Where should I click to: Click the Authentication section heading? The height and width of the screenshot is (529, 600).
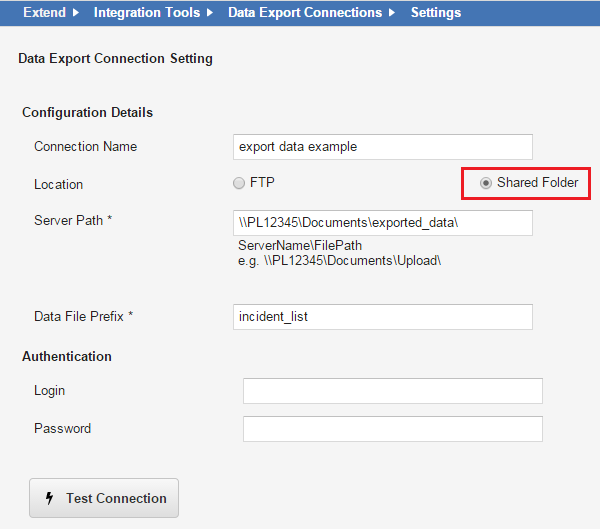click(x=66, y=356)
